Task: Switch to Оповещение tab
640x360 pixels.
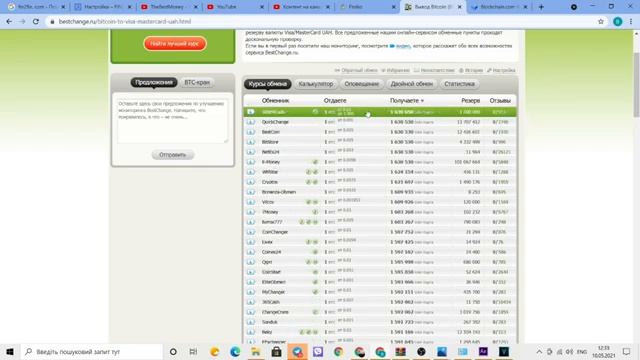Action: [x=362, y=84]
